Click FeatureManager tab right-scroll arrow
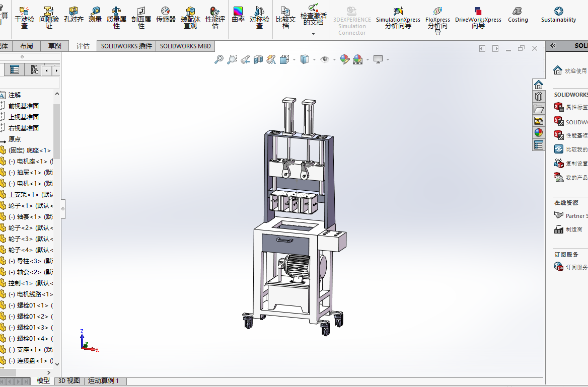588x387 pixels. pos(56,70)
